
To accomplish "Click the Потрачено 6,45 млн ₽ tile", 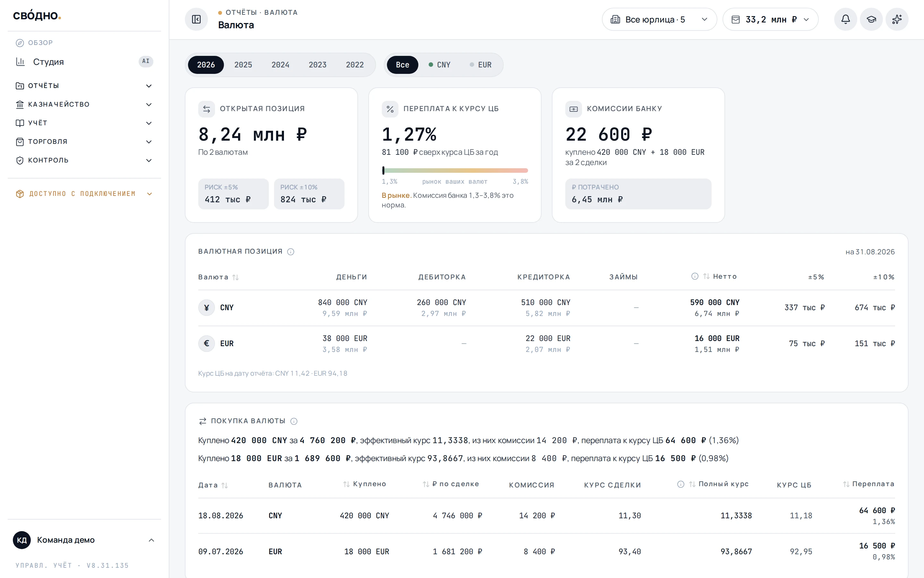I will tap(638, 194).
